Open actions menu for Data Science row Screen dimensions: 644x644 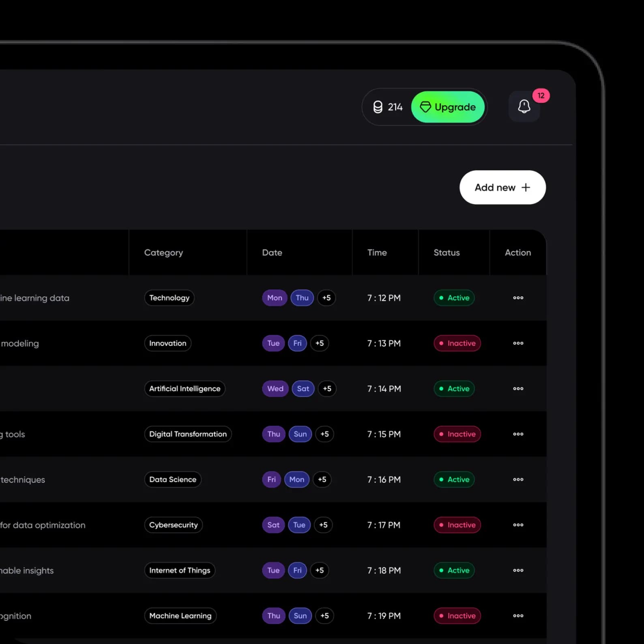[518, 479]
